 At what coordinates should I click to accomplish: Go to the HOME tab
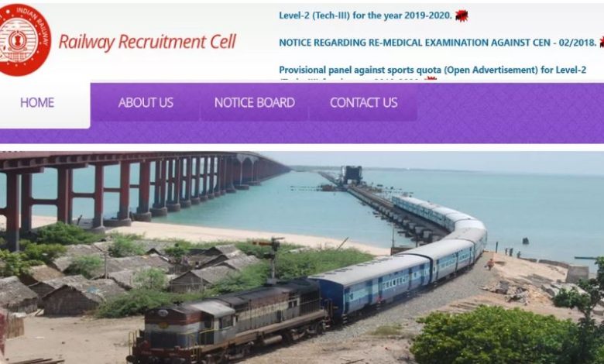pos(37,103)
